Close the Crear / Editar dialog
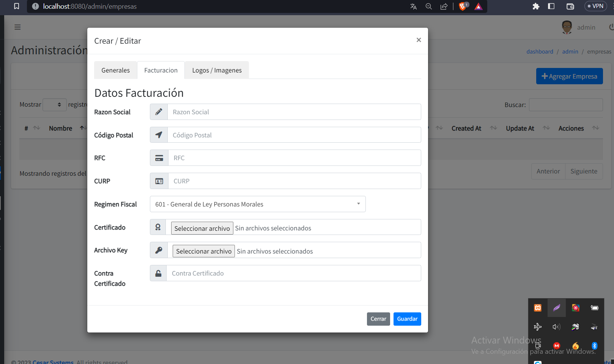 [419, 40]
